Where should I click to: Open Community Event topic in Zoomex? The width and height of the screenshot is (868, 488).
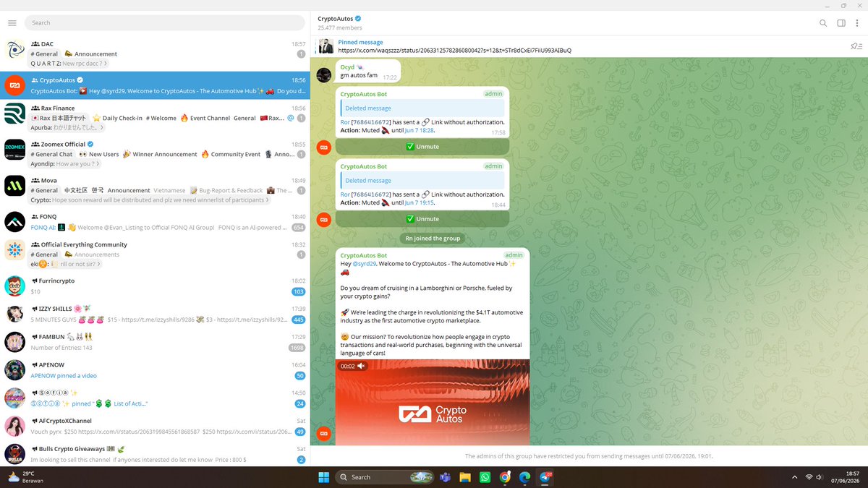(230, 154)
